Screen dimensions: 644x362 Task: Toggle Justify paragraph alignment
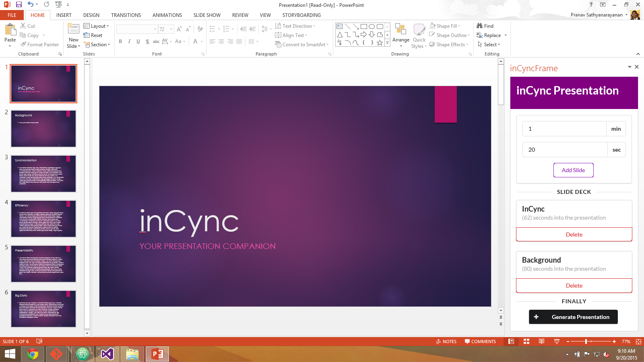[x=239, y=41]
